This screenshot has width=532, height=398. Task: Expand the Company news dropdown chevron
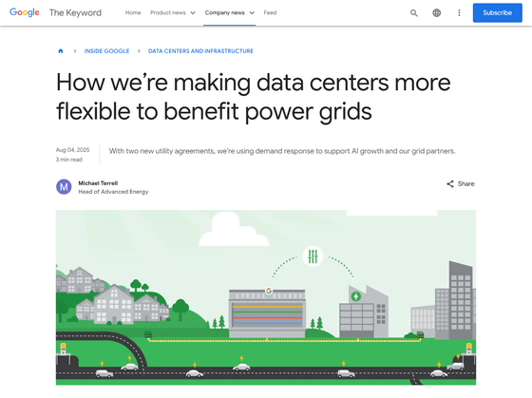pyautogui.click(x=252, y=13)
